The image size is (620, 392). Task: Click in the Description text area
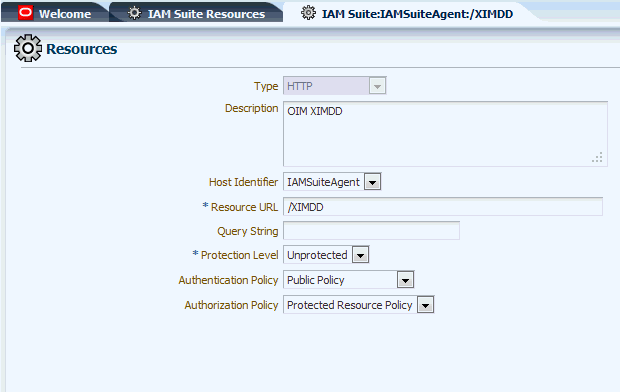click(445, 134)
